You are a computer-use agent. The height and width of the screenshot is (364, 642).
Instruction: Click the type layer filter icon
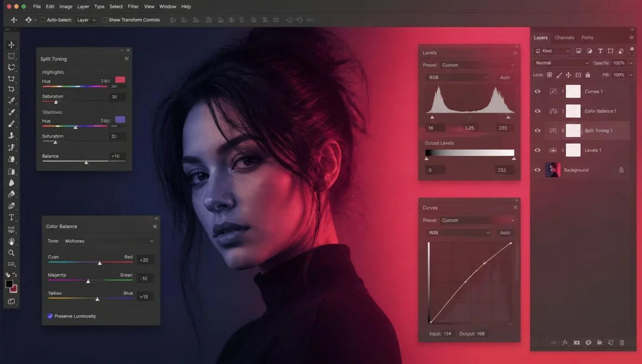click(x=600, y=51)
